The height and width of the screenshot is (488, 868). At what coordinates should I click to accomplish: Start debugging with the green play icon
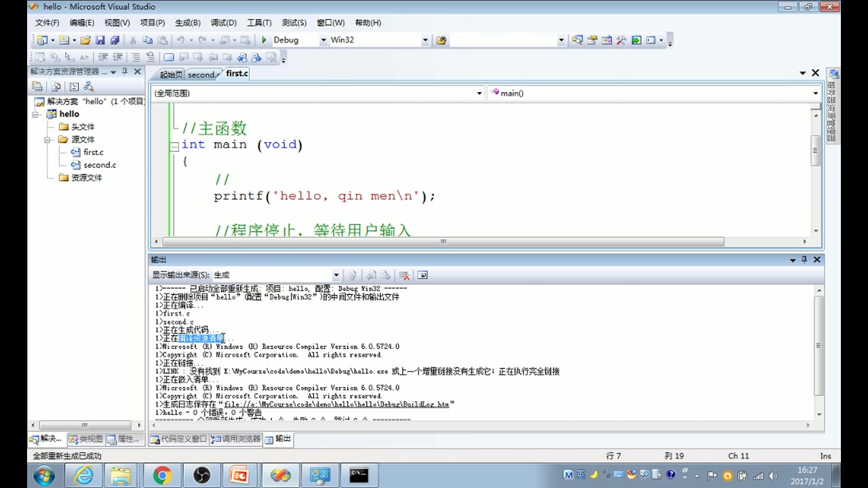(x=264, y=40)
